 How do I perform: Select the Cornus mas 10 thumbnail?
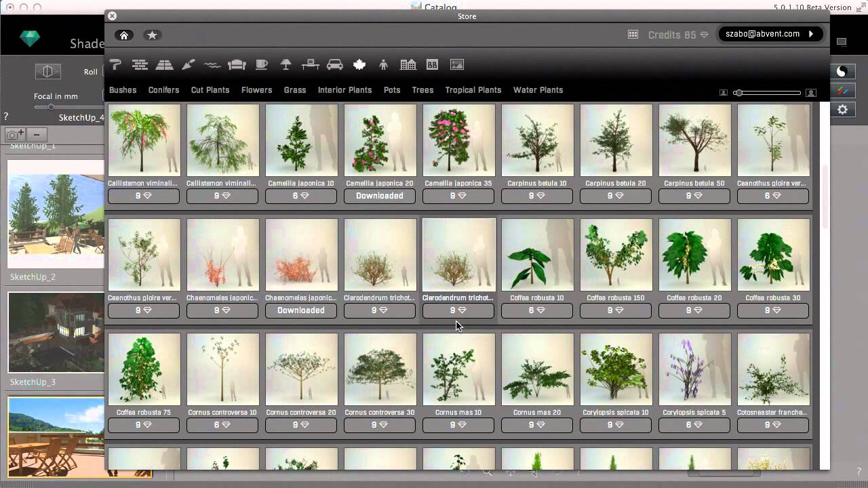[x=458, y=369]
